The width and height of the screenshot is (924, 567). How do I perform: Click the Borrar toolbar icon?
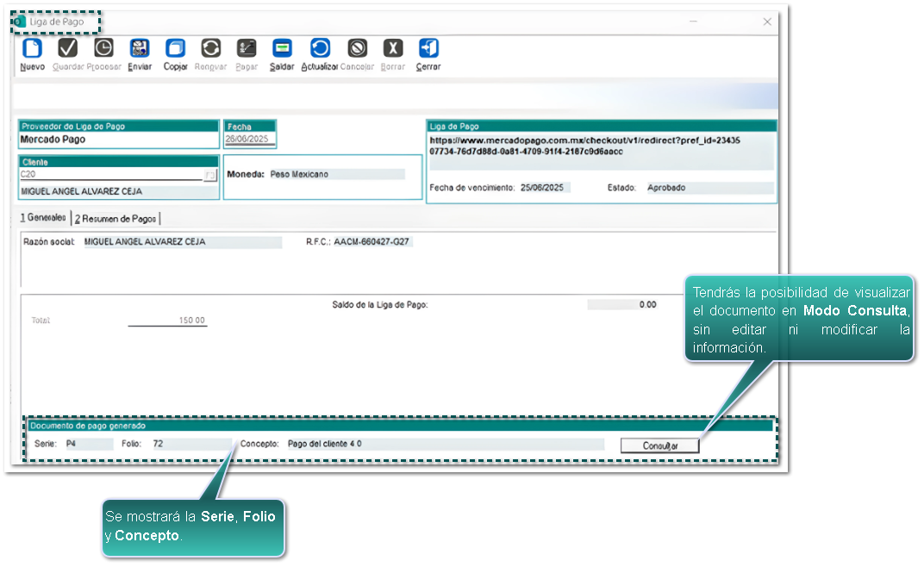click(392, 49)
